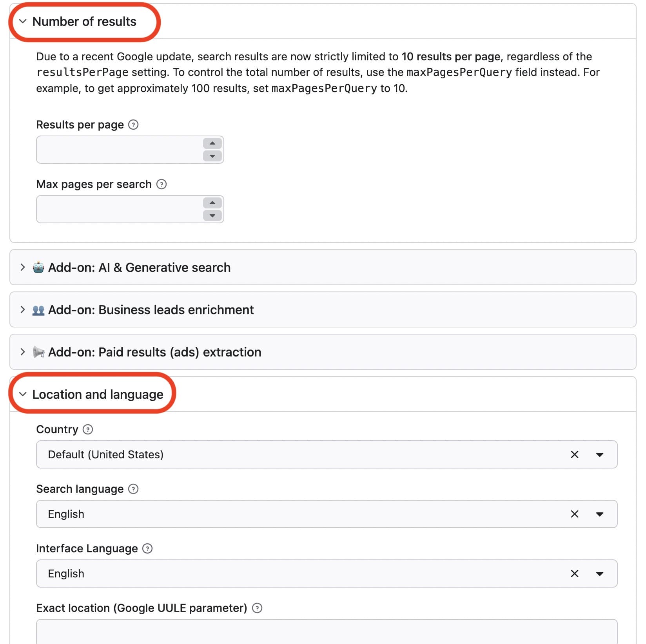The image size is (646, 644).
Task: Increment the Results per page value
Action: click(x=212, y=143)
